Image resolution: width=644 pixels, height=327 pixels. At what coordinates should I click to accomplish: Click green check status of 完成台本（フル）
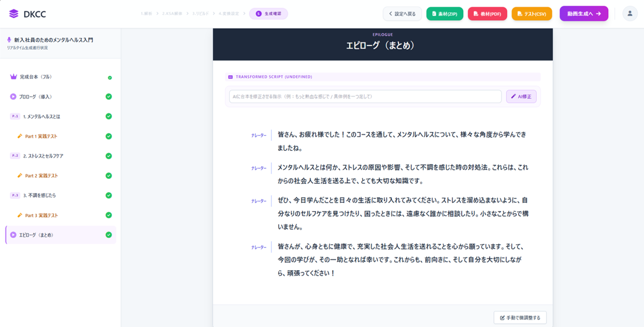pyautogui.click(x=110, y=78)
